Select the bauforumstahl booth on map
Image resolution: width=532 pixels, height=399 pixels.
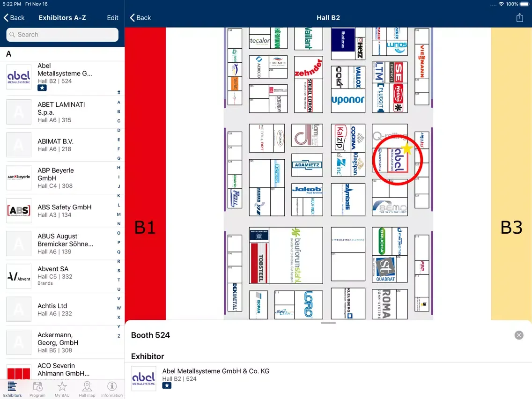click(296, 255)
